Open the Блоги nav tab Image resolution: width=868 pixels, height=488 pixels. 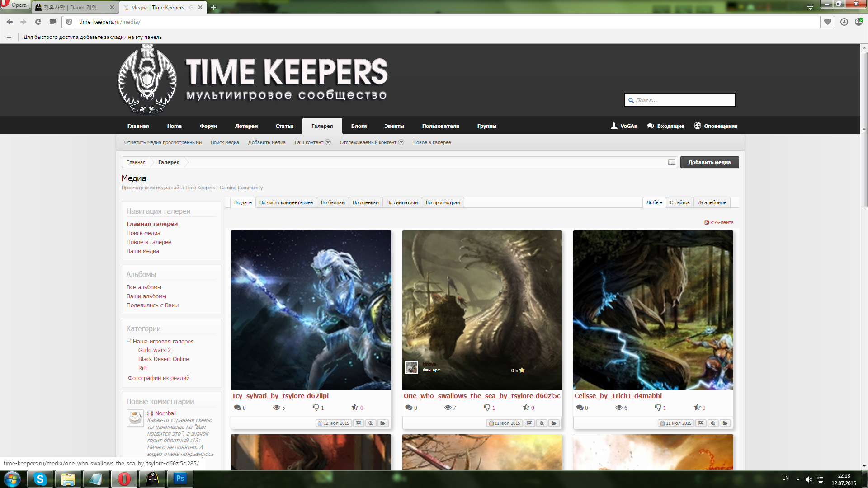point(359,126)
